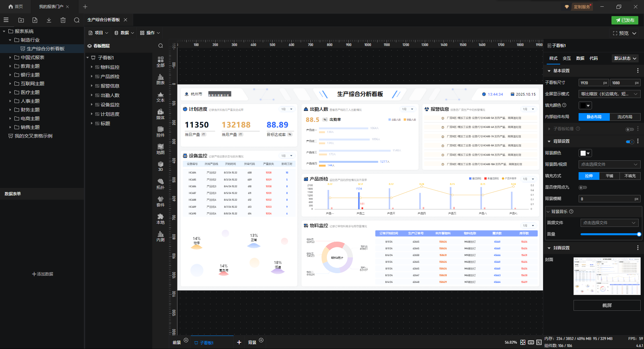This screenshot has width=644, height=349.
Task: Click the delete trash icon in top toolbar
Action: (x=63, y=20)
